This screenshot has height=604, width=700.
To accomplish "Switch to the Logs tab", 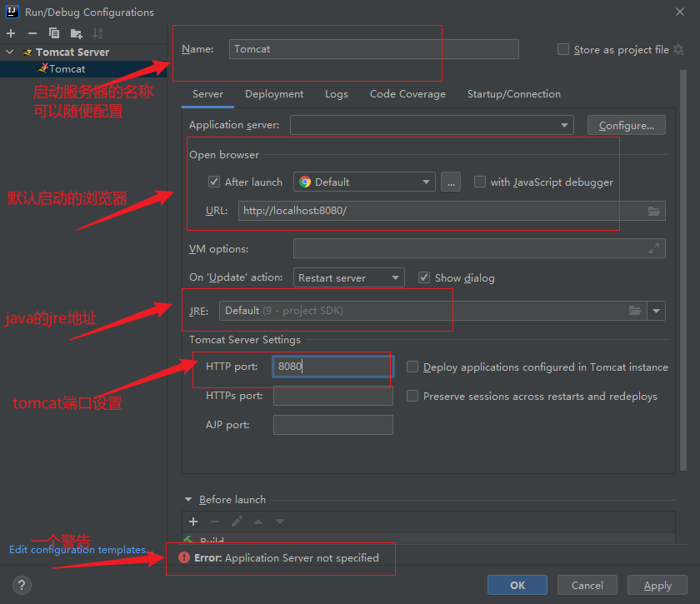I will 337,94.
